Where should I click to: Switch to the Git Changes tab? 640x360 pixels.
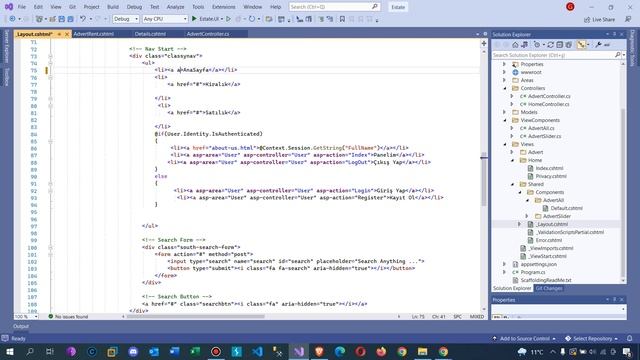549,288
